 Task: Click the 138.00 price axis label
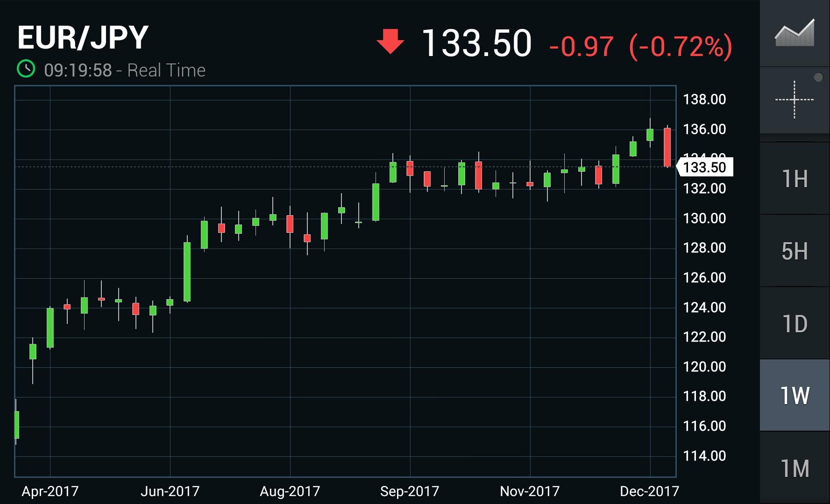[x=704, y=99]
